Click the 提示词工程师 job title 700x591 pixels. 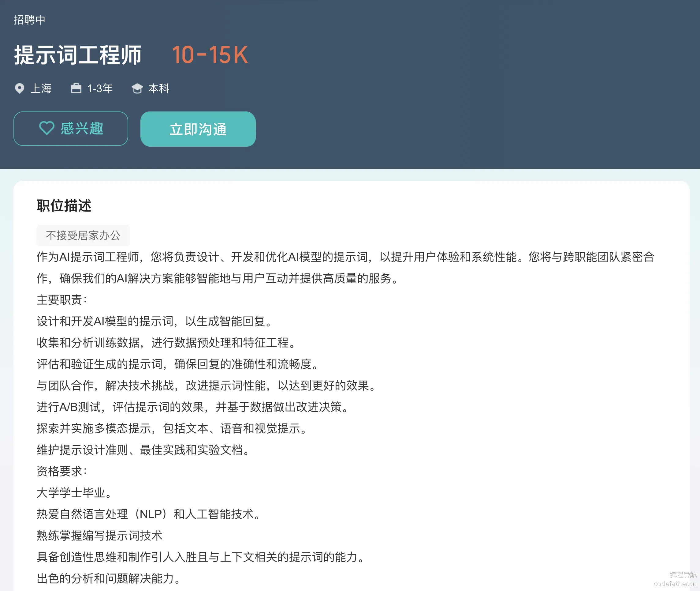(x=78, y=55)
